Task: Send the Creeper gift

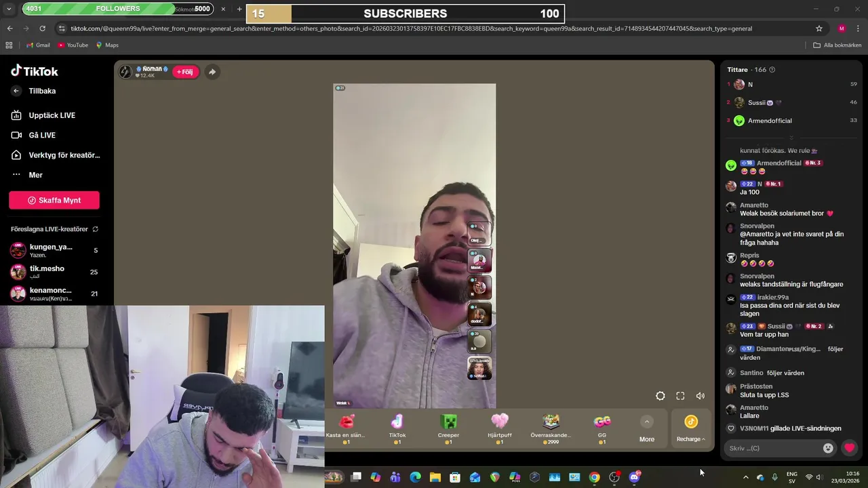Action: point(448,429)
